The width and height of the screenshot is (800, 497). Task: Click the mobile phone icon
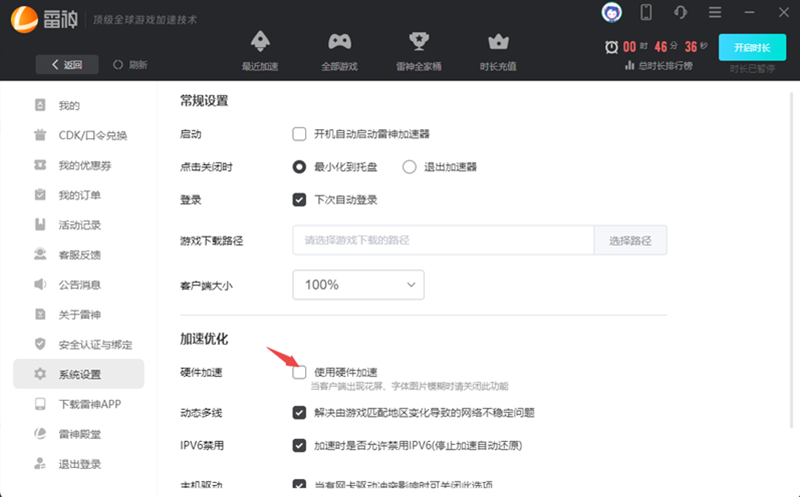click(x=646, y=12)
